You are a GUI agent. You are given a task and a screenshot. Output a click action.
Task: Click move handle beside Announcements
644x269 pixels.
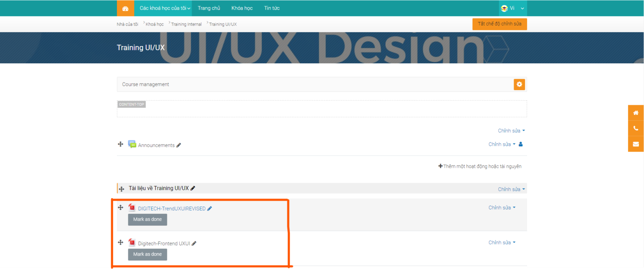coord(120,144)
